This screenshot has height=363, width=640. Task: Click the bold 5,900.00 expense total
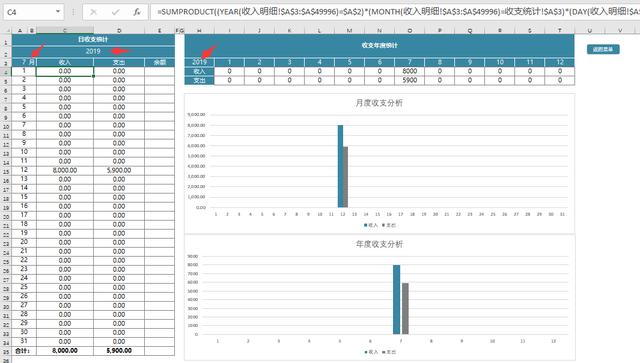pyautogui.click(x=119, y=351)
